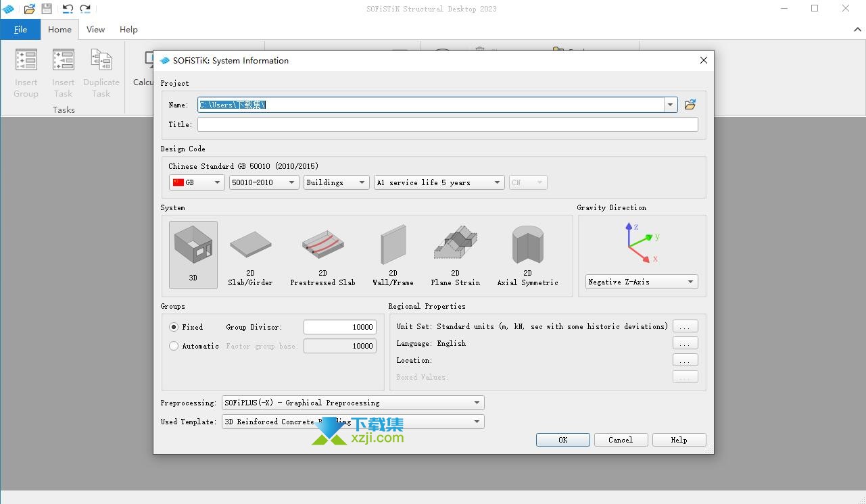The height and width of the screenshot is (504, 866).
Task: Open file icon in title bar
Action: point(29,9)
